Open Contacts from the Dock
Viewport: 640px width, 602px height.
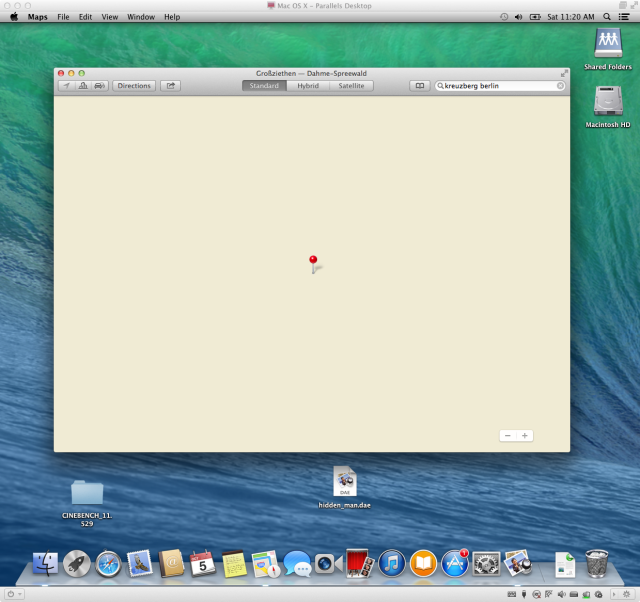(171, 564)
